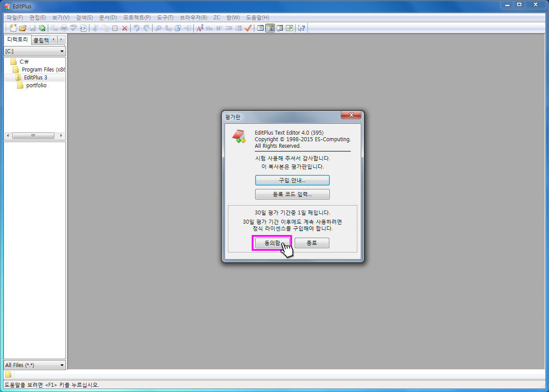Toggle the auto indent icon

[x=229, y=28]
